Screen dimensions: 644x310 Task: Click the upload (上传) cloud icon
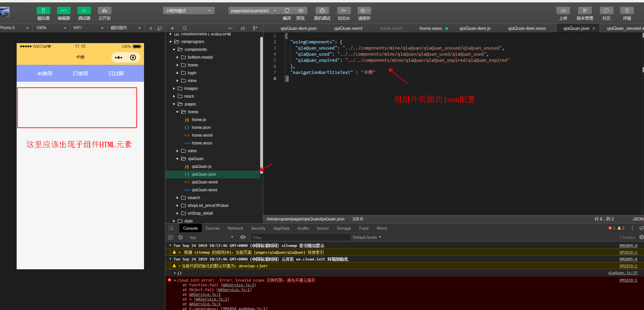563,11
